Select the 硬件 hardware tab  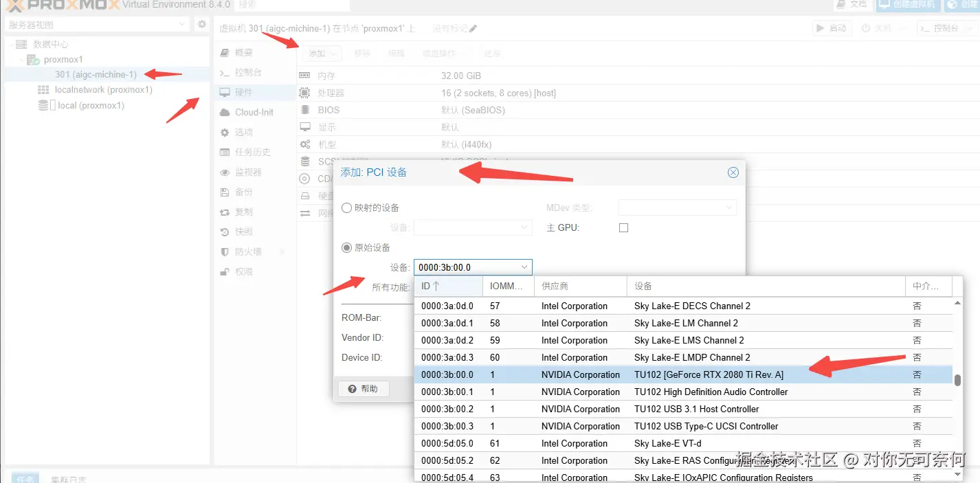(255, 92)
